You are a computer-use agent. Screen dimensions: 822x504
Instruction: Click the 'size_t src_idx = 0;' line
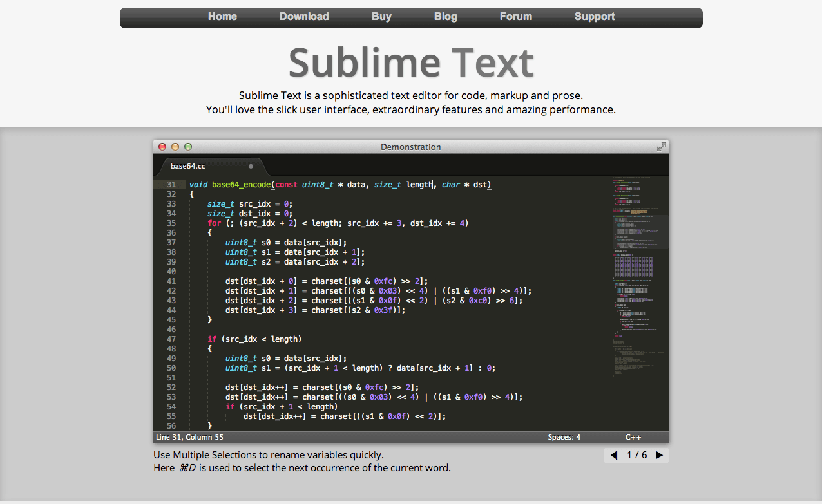click(250, 204)
